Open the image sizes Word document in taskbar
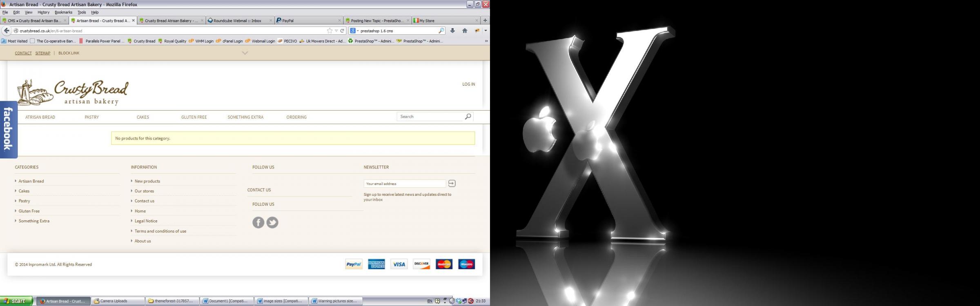The height and width of the screenshot is (306, 980). [x=281, y=301]
